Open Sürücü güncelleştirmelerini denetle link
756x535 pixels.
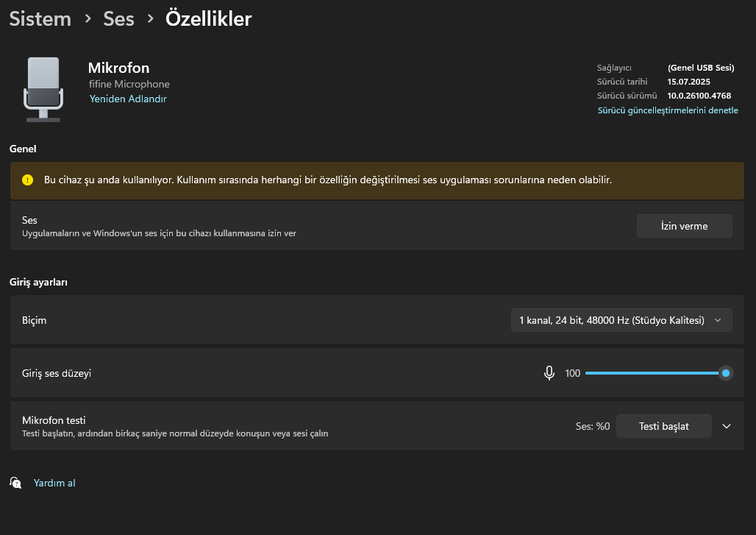point(668,110)
